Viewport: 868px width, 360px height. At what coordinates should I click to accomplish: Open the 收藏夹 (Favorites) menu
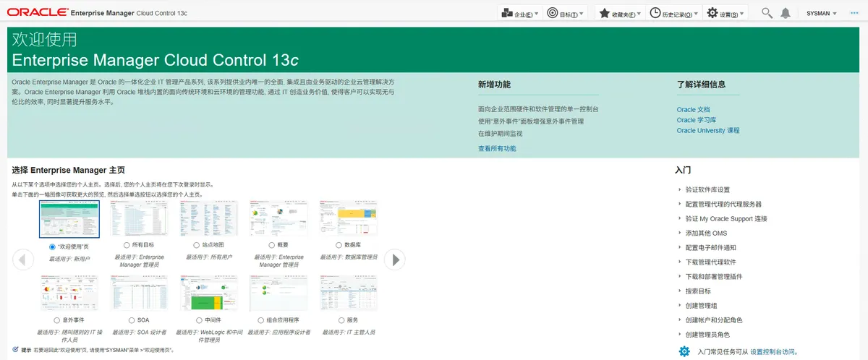click(620, 14)
